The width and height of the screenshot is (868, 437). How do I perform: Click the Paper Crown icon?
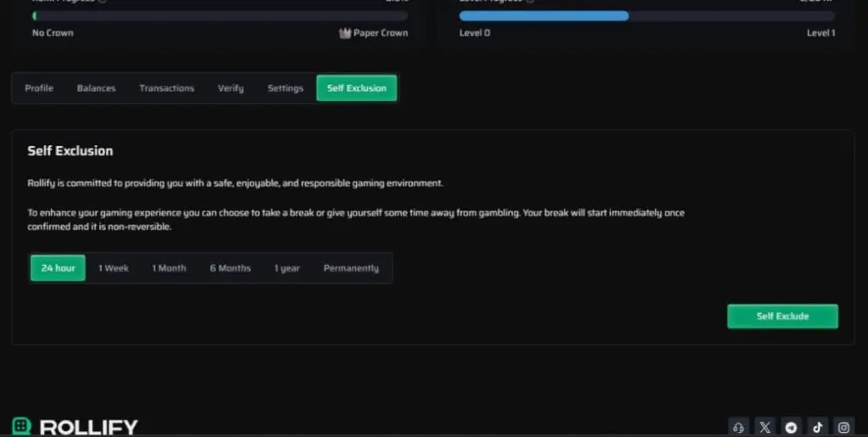[345, 33]
